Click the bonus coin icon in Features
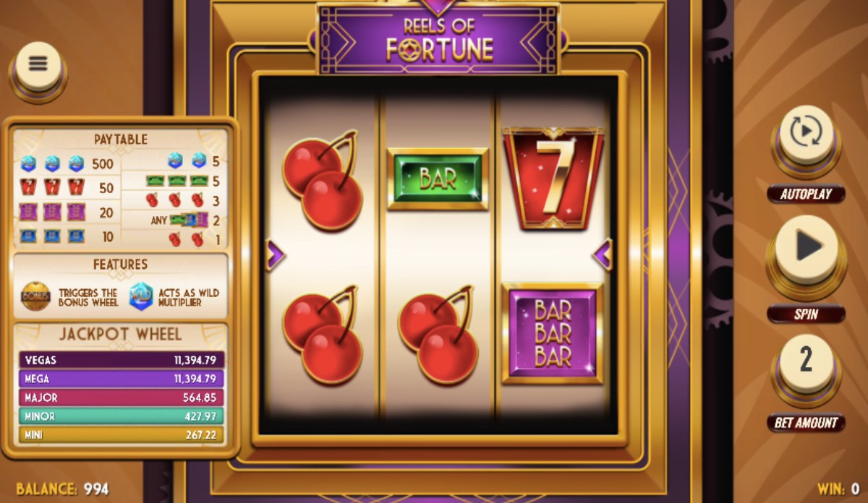 35,296
